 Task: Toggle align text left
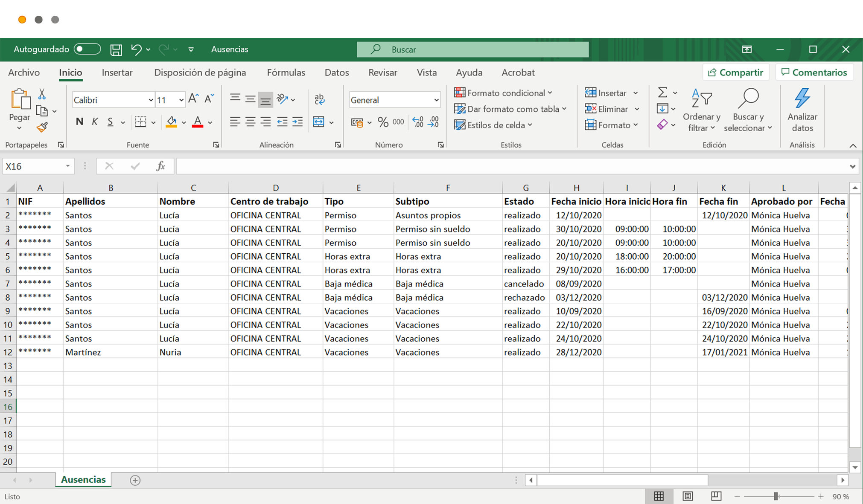click(x=235, y=122)
